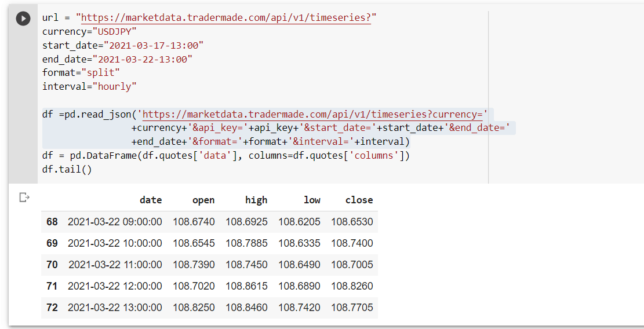This screenshot has height=329, width=644.
Task: Click the output toggle icon beside the table
Action: pos(24,198)
